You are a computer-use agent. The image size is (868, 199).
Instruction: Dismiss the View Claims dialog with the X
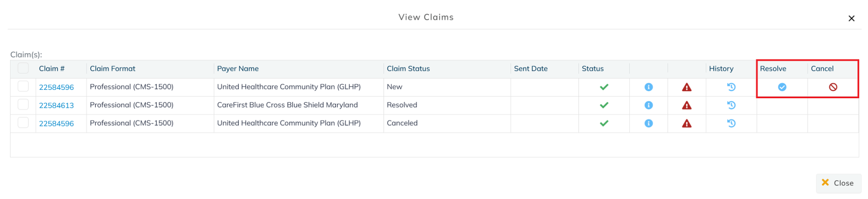851,19
